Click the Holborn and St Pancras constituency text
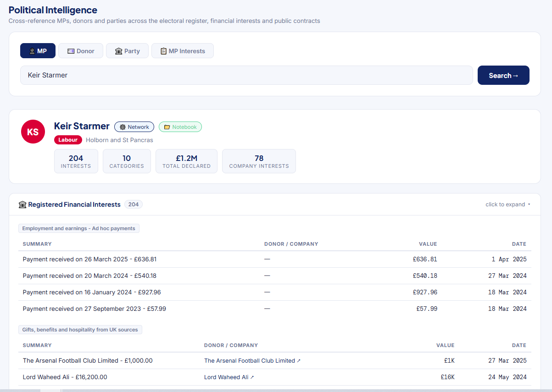 (x=119, y=140)
